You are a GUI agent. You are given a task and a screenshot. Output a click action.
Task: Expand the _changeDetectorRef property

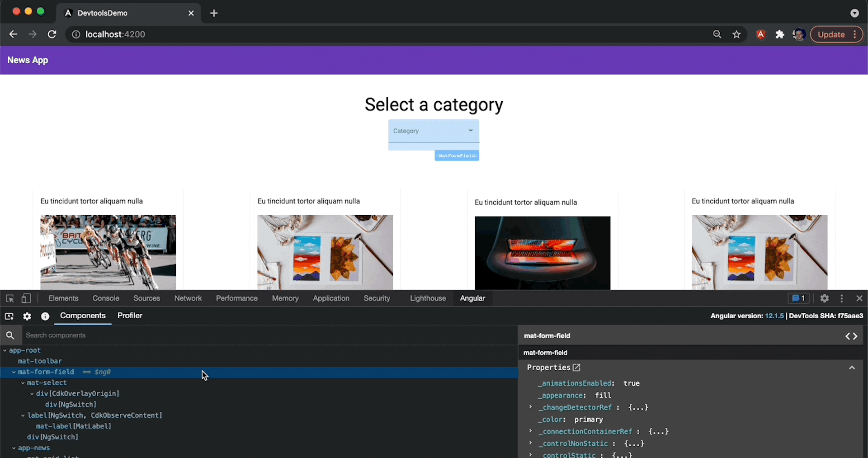point(530,407)
